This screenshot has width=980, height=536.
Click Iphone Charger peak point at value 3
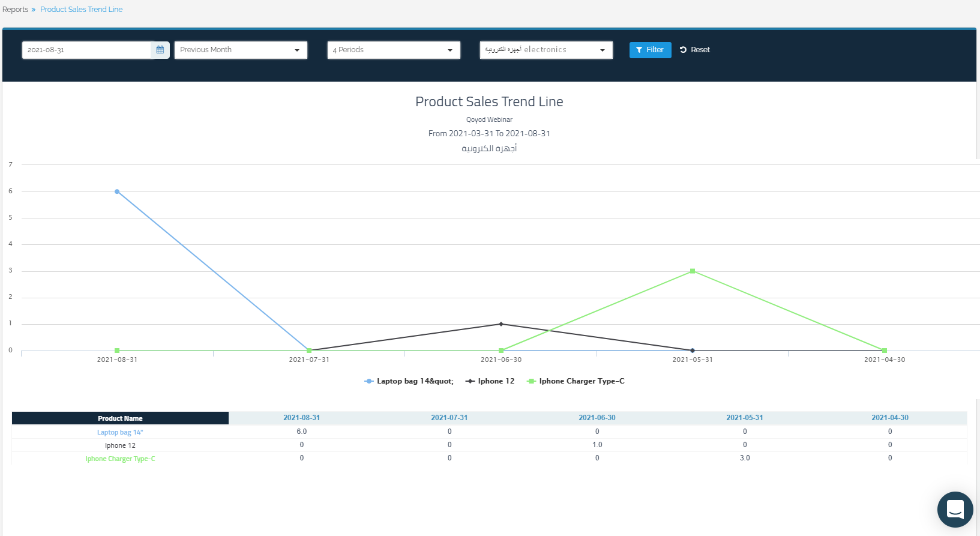click(x=693, y=271)
